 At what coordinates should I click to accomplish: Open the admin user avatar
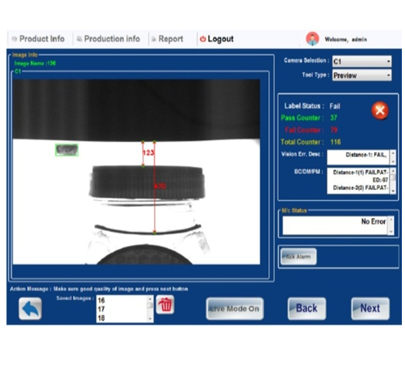coord(312,39)
